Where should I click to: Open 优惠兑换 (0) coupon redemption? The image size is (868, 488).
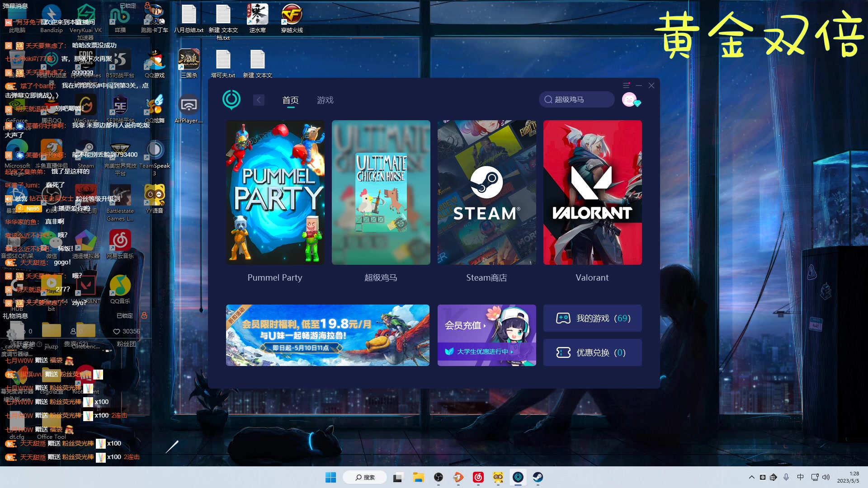592,352
